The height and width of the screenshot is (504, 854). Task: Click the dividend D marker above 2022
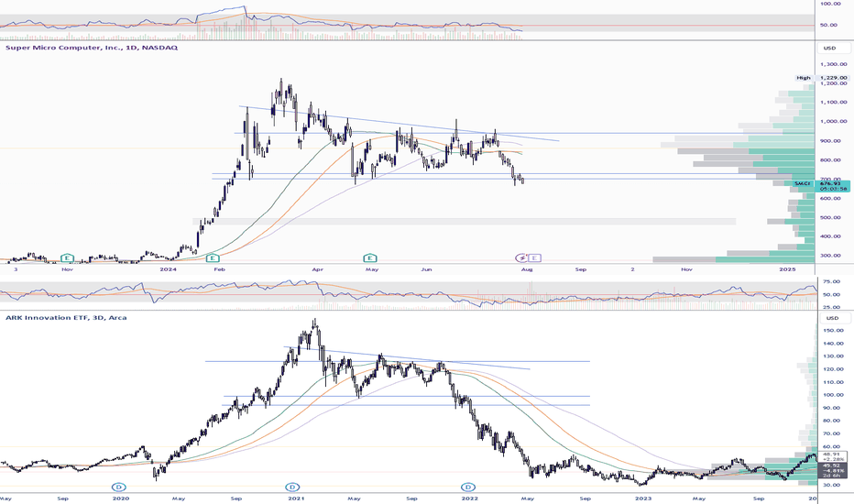(x=467, y=487)
